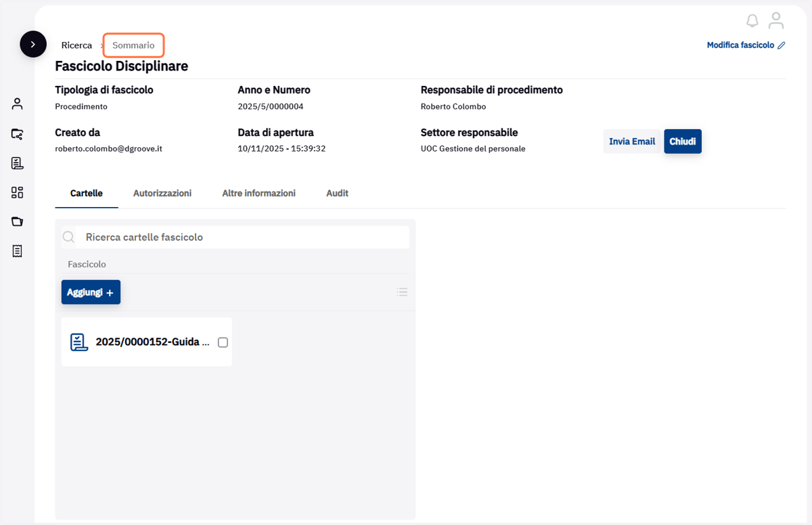This screenshot has width=812, height=525.
Task: Click the name Roberto Colombo
Action: click(x=453, y=107)
